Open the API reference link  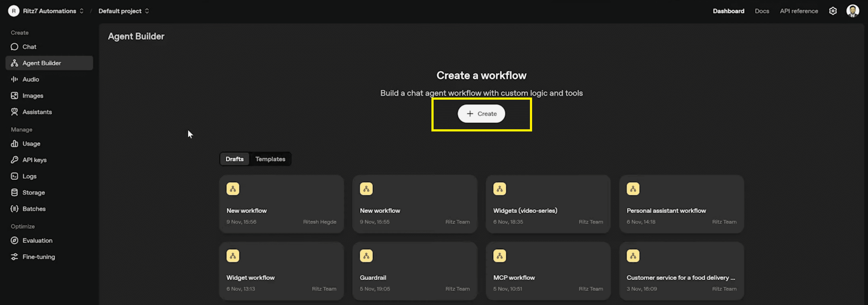[x=799, y=11]
